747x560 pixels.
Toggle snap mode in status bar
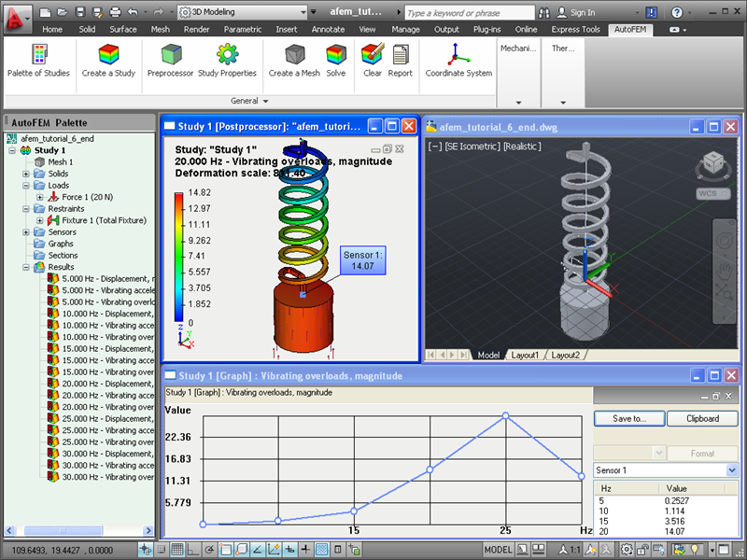coord(161,550)
